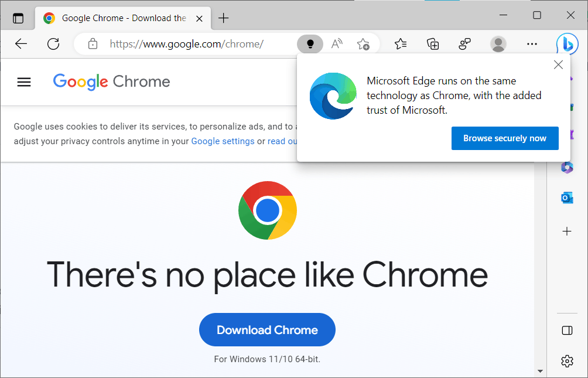
Task: Reload the Chrome download page
Action: 53,43
